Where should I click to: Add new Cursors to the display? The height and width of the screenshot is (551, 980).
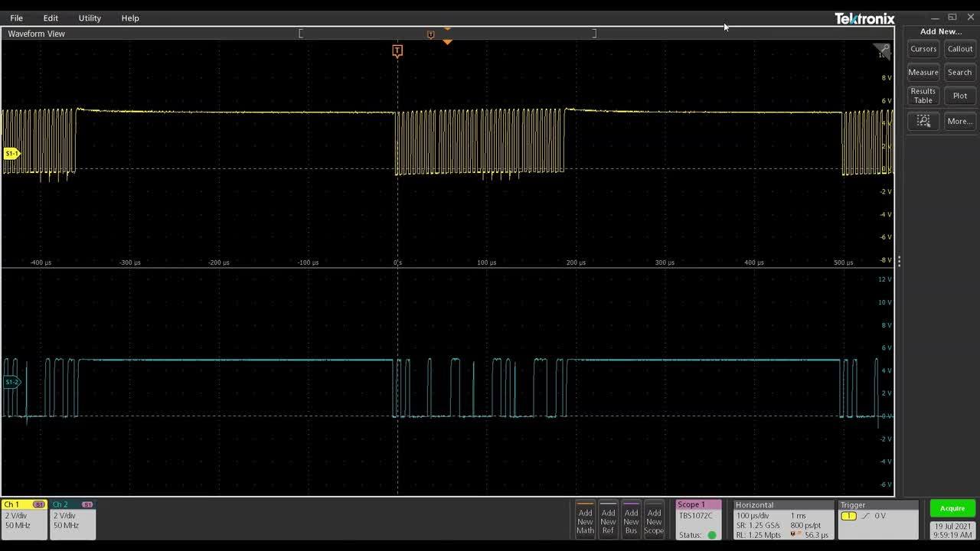(923, 49)
